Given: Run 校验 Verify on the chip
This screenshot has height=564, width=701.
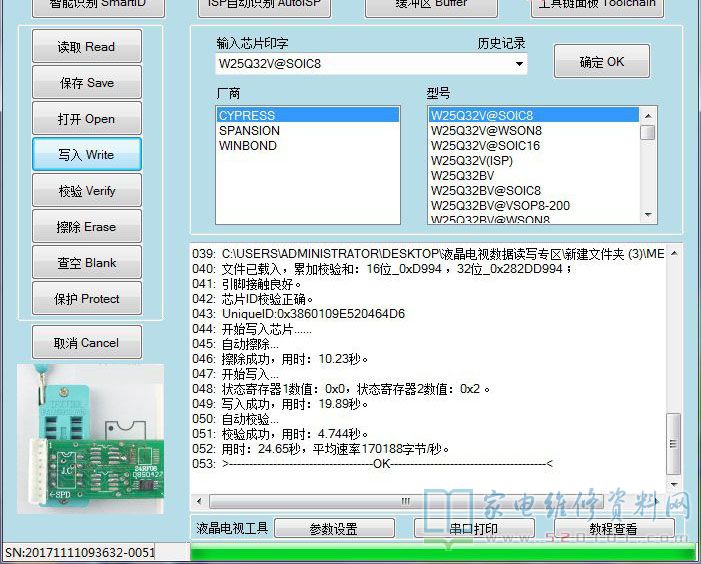Looking at the screenshot, I should (x=86, y=191).
